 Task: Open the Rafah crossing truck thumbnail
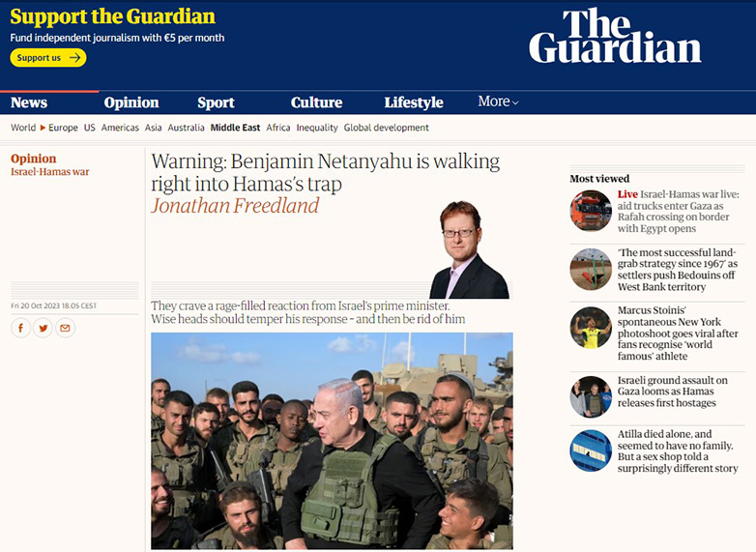[x=591, y=211]
